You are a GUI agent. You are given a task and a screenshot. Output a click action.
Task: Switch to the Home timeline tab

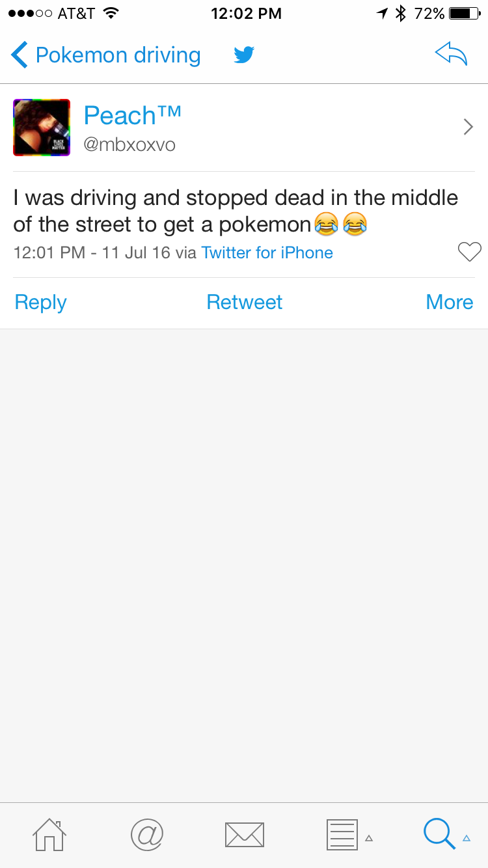pos(49,834)
